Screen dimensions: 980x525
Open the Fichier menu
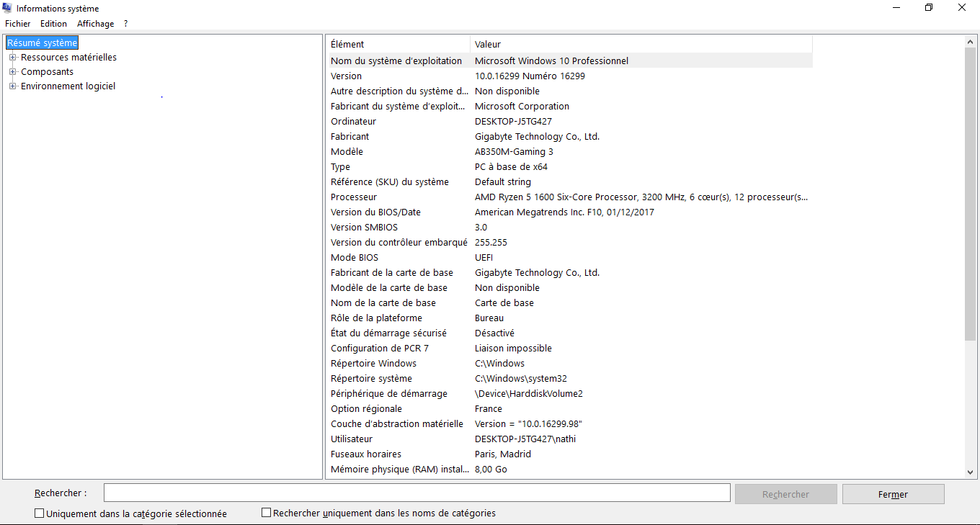coord(18,24)
